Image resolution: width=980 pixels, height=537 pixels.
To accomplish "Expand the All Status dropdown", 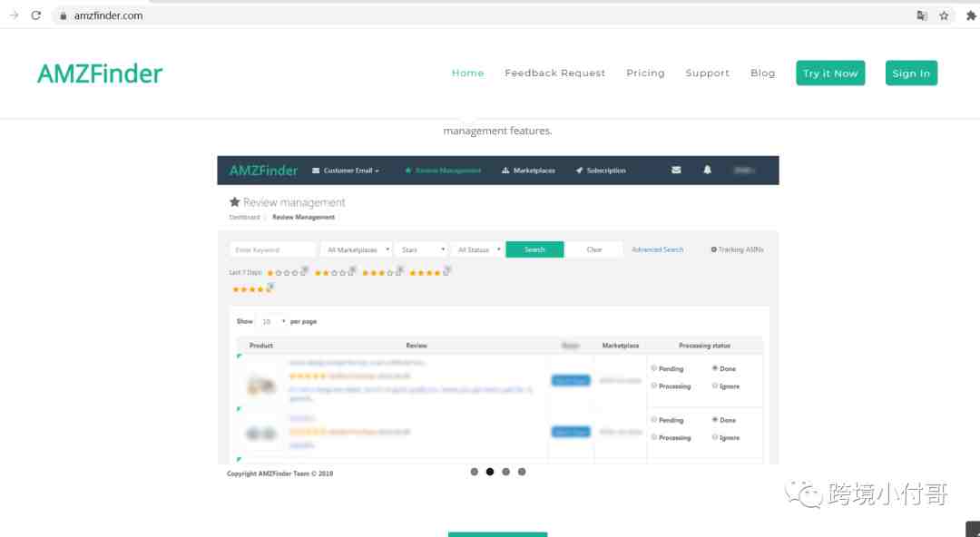I will [476, 249].
